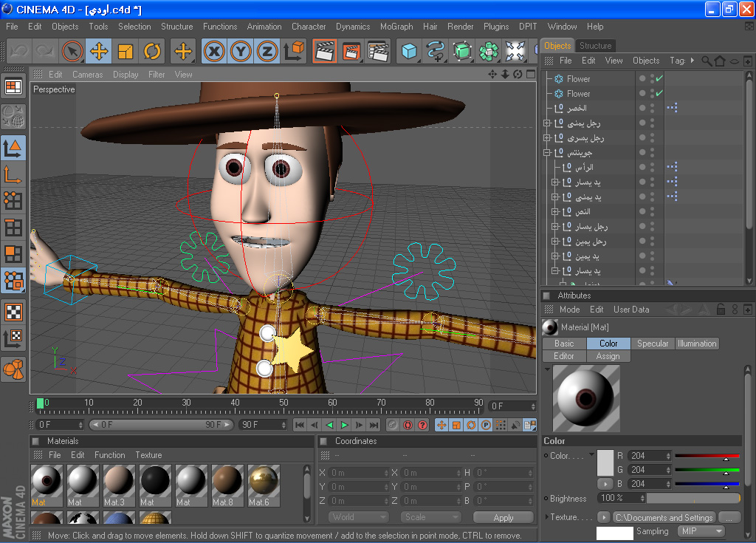Open the Character menu
Image resolution: width=756 pixels, height=543 pixels.
pyautogui.click(x=309, y=27)
